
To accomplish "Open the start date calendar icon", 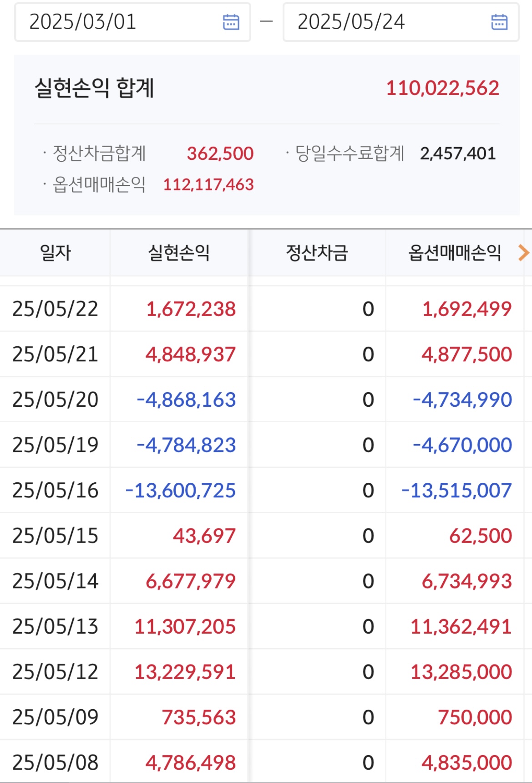I will point(231,22).
